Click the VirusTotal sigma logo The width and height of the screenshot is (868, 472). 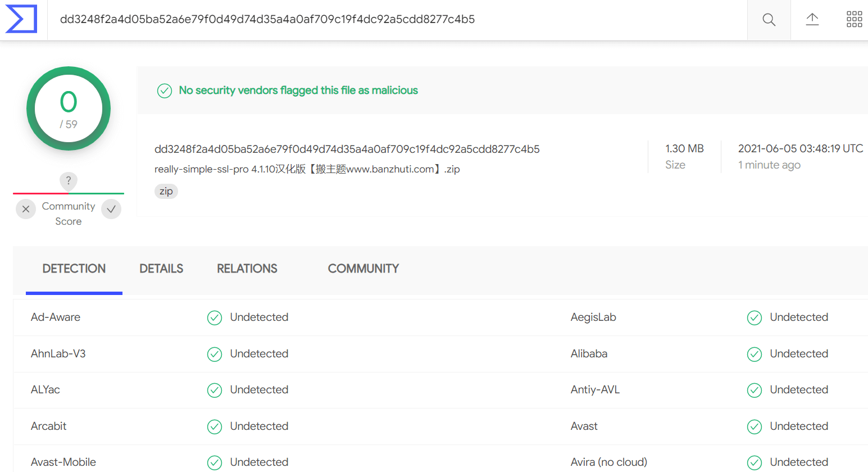21,19
